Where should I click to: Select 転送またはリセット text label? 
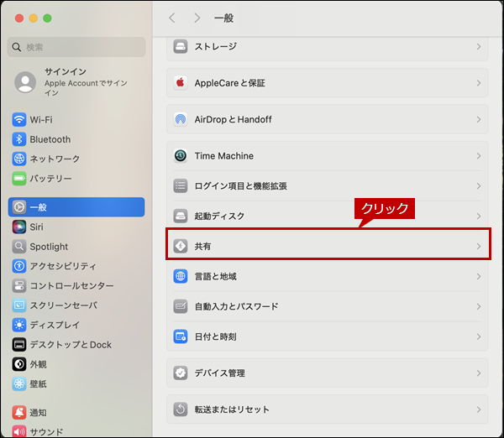pos(232,409)
